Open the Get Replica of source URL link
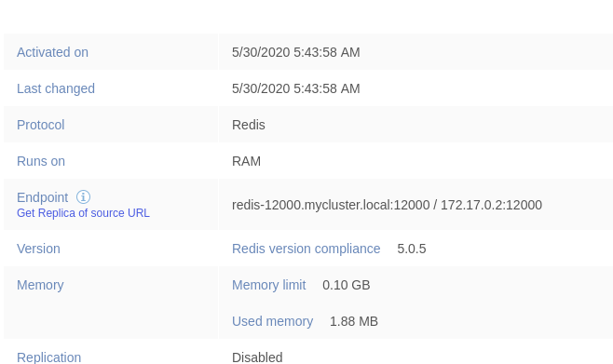Image resolution: width=613 pixels, height=364 pixels. coord(83,213)
